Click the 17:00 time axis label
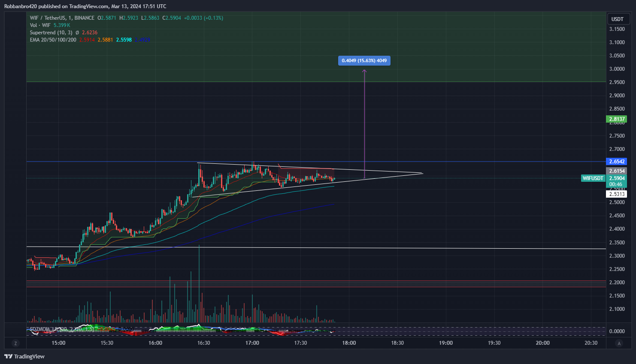The image size is (636, 364). click(x=252, y=343)
